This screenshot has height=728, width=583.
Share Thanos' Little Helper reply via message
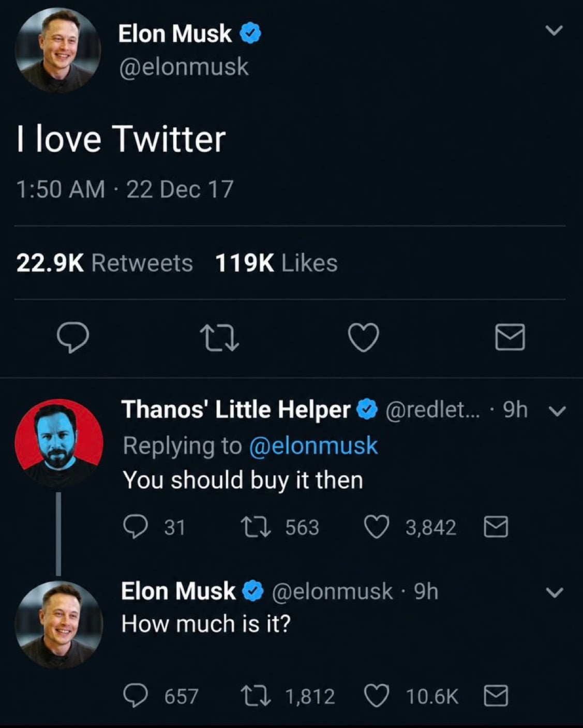pyautogui.click(x=496, y=527)
